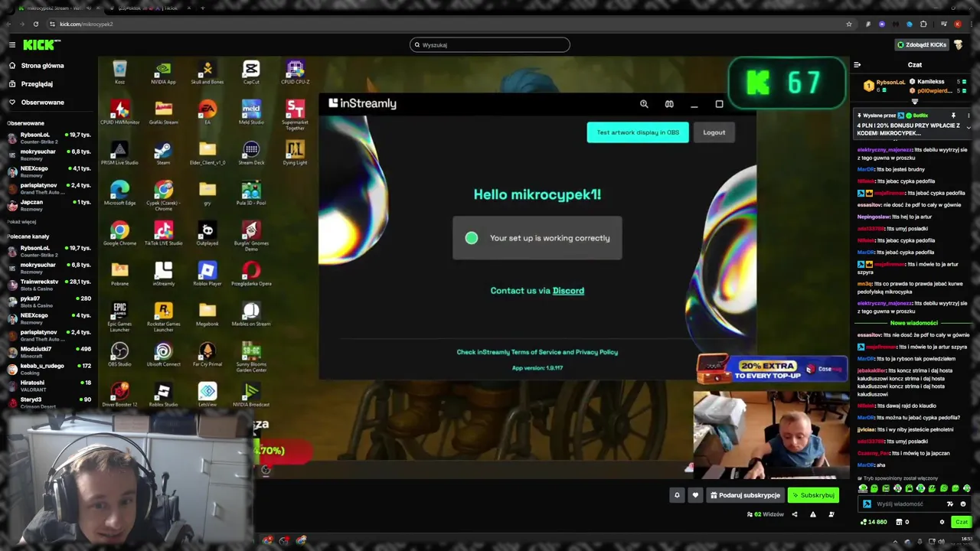Open Trainwreckstv recommended channel
This screenshot has width=980, height=551.
(50, 285)
